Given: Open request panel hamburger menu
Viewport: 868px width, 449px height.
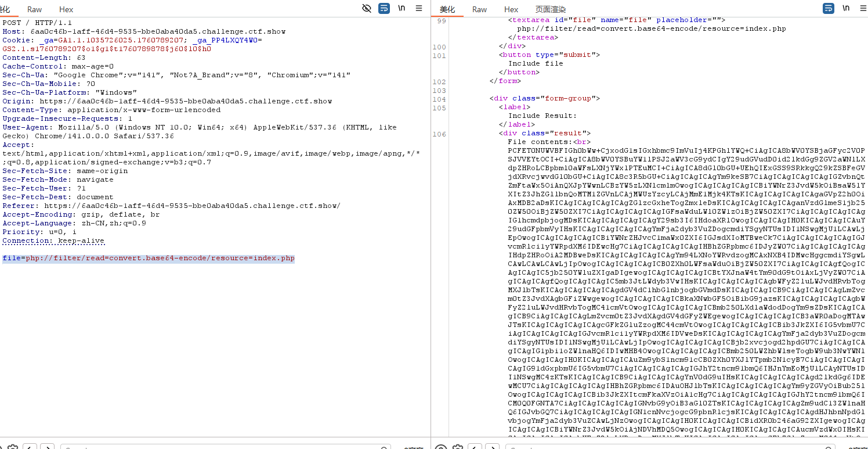Looking at the screenshot, I should pyautogui.click(x=419, y=9).
